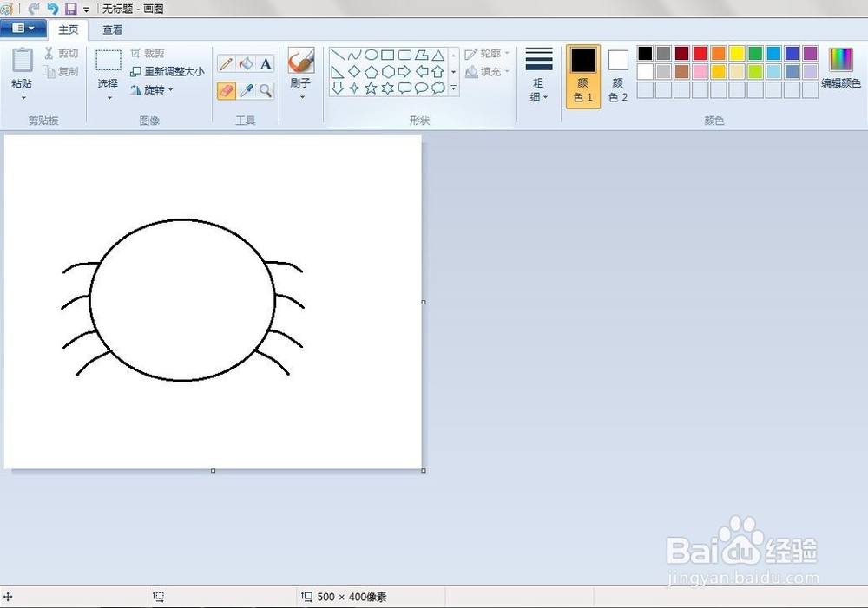This screenshot has height=608, width=868.
Task: Select the Eraser tool
Action: pos(226,90)
